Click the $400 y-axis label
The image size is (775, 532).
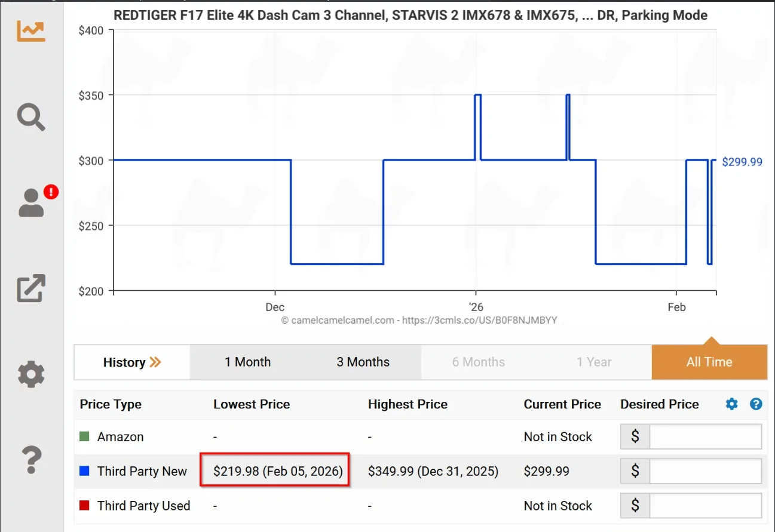tap(91, 30)
